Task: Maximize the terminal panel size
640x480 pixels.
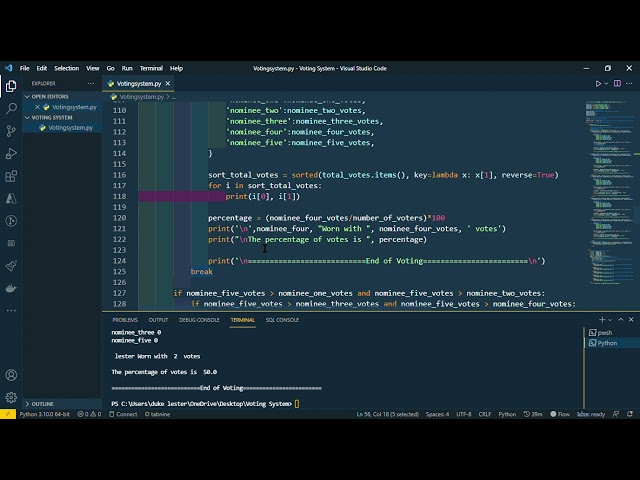Action: point(621,320)
